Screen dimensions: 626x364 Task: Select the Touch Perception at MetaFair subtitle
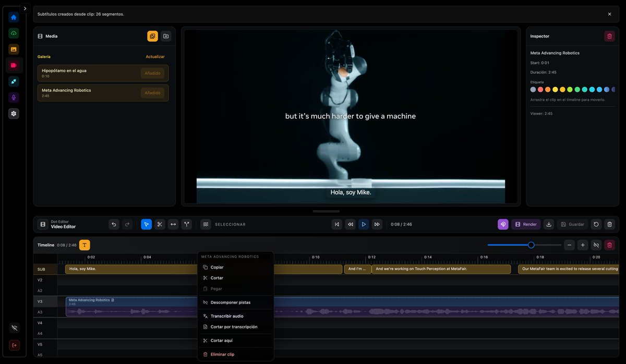pyautogui.click(x=441, y=269)
